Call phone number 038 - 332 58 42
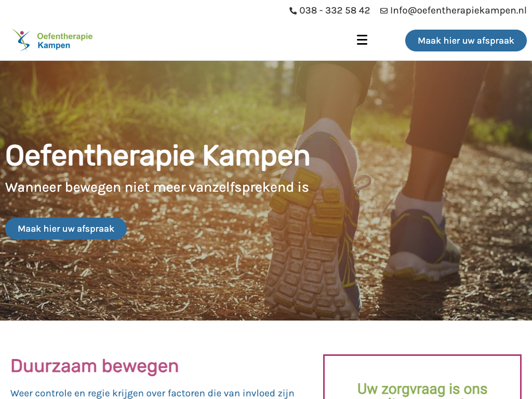Viewport: 532px width, 399px height. 335,10
